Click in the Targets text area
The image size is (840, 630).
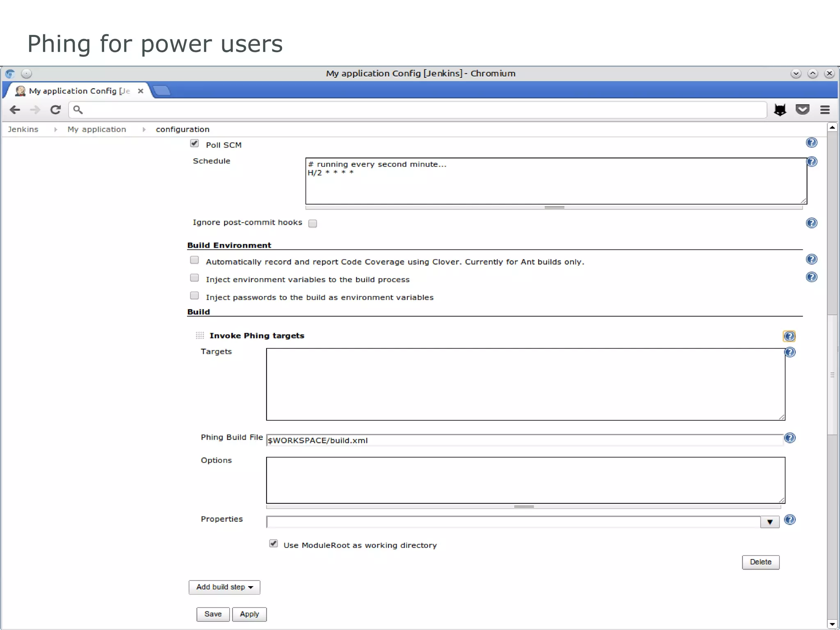coord(526,384)
